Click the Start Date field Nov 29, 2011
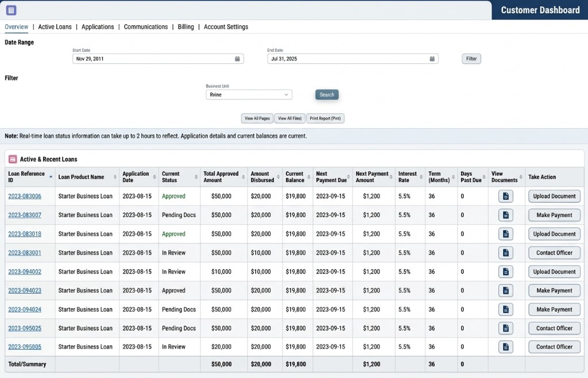Viewport: 588px width, 378px height. [x=158, y=59]
